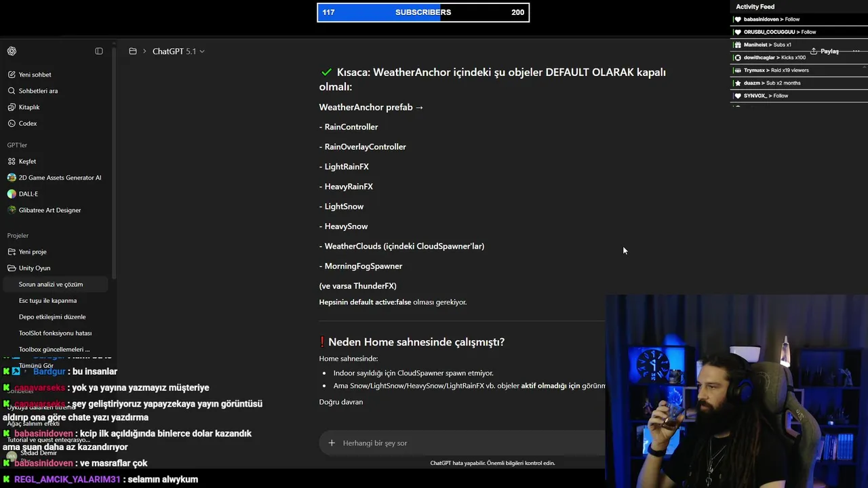Image resolution: width=868 pixels, height=488 pixels.
Task: Open the three-dot conversation options menu
Action: [856, 52]
